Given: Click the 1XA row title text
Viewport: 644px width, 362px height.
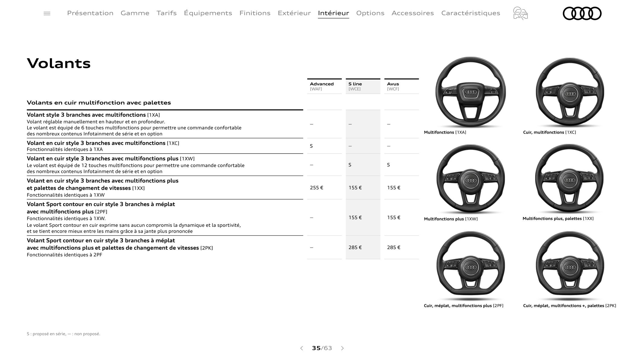Looking at the screenshot, I should point(93,115).
